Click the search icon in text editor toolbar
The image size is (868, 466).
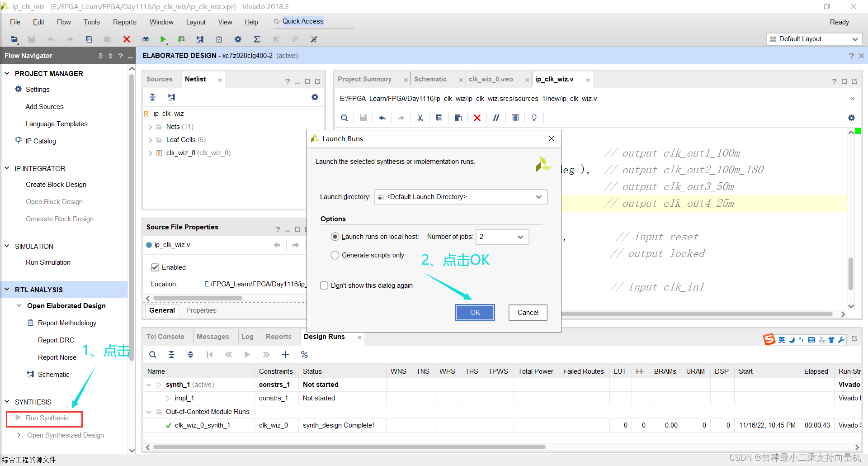344,118
